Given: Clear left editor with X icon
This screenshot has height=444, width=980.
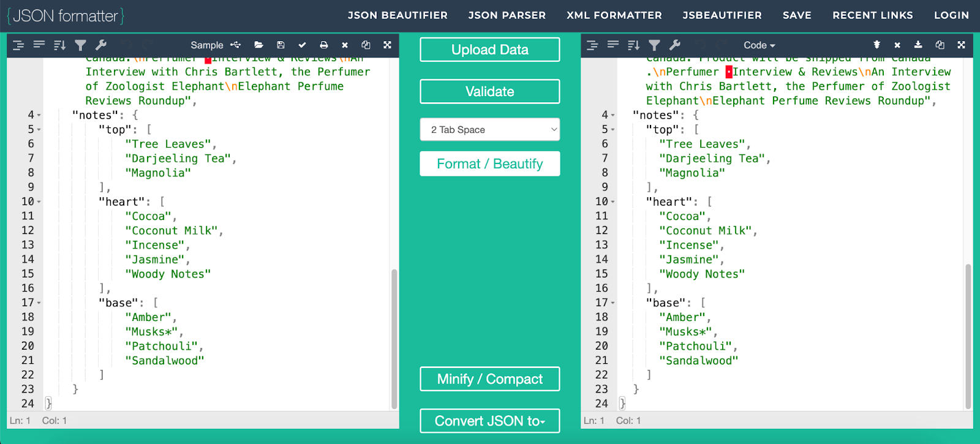Looking at the screenshot, I should (345, 45).
